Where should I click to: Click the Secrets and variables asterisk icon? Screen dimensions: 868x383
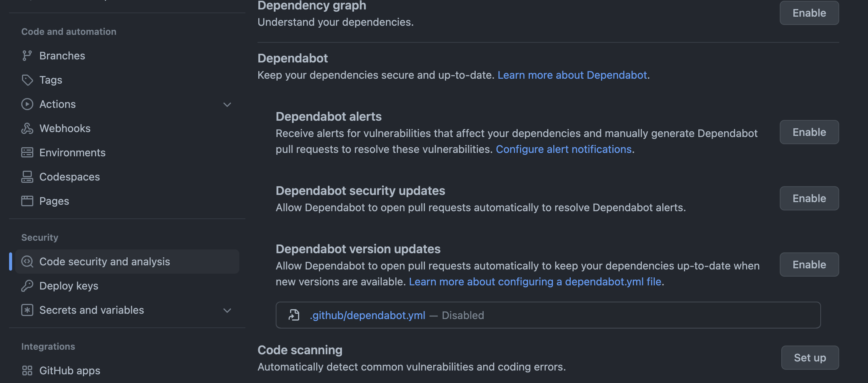pyautogui.click(x=27, y=310)
